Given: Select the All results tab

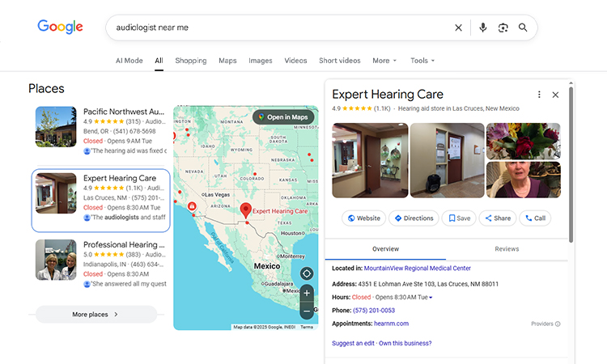Looking at the screenshot, I should tap(159, 61).
